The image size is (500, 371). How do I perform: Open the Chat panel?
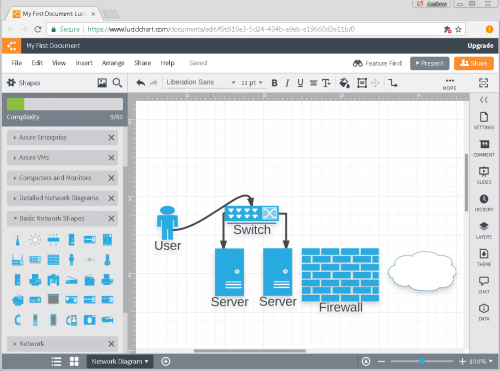[484, 285]
